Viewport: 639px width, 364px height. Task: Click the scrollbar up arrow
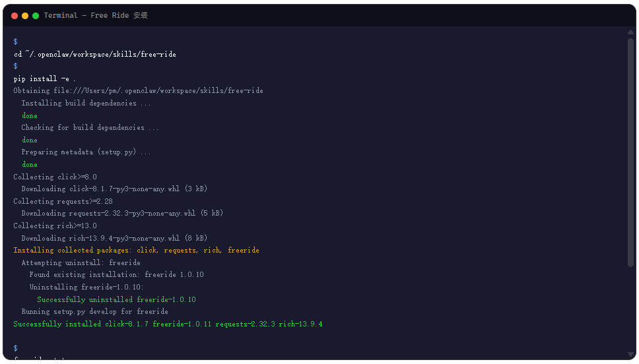pyautogui.click(x=631, y=32)
